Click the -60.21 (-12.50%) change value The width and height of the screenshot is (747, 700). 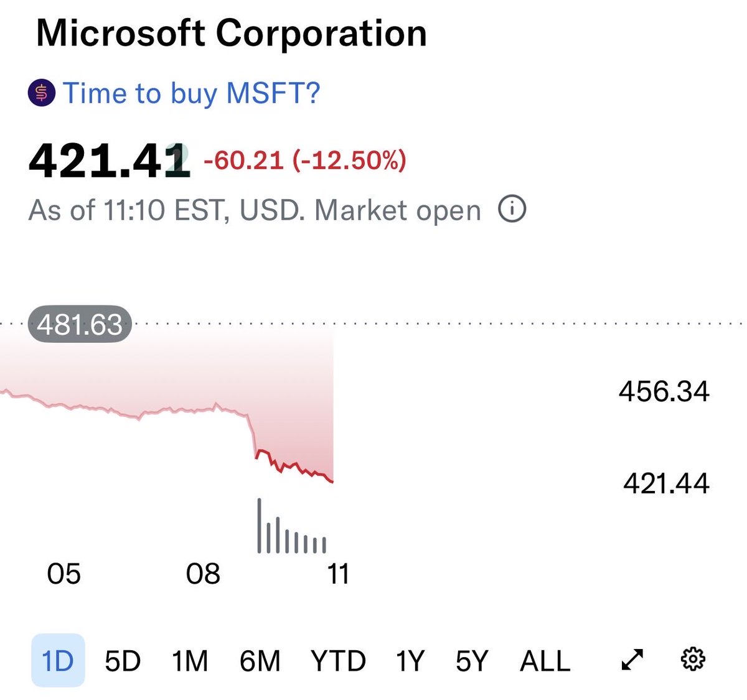tap(305, 161)
